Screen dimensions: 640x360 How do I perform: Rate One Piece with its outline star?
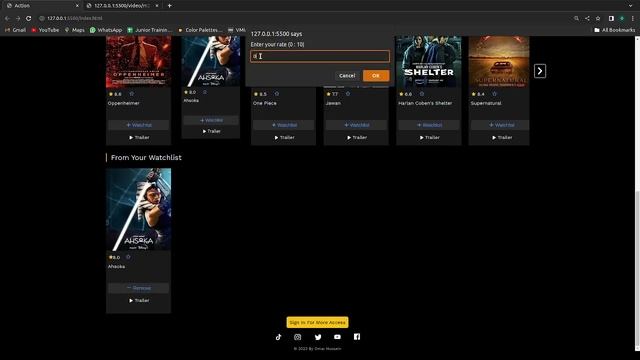[x=277, y=94]
